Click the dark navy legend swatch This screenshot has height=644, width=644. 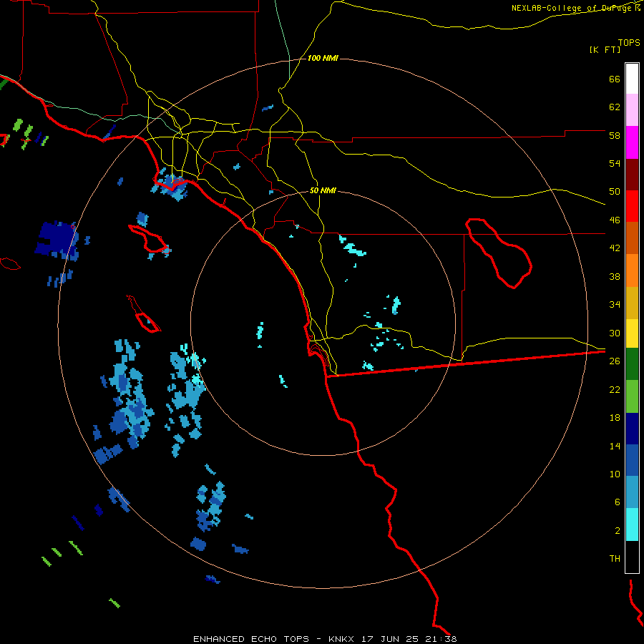[632, 429]
